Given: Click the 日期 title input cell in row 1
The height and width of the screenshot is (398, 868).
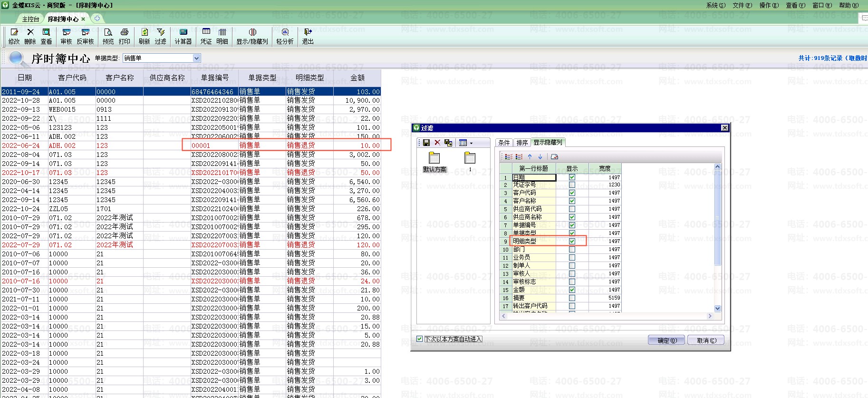Looking at the screenshot, I should coord(534,177).
